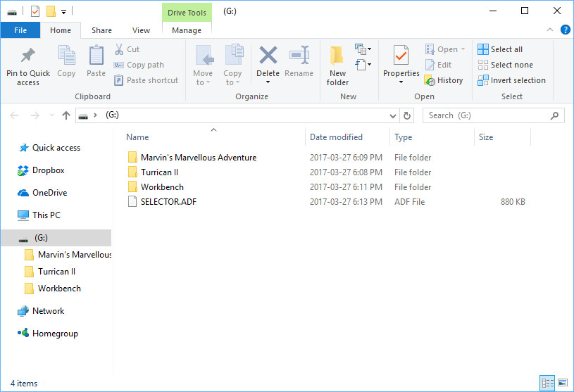
Task: Expand address bar history dropdown
Action: click(393, 116)
